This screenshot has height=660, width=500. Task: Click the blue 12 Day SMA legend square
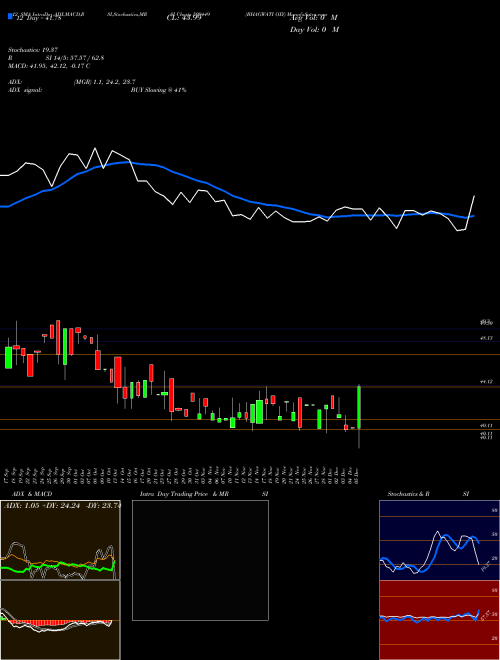point(10,17)
